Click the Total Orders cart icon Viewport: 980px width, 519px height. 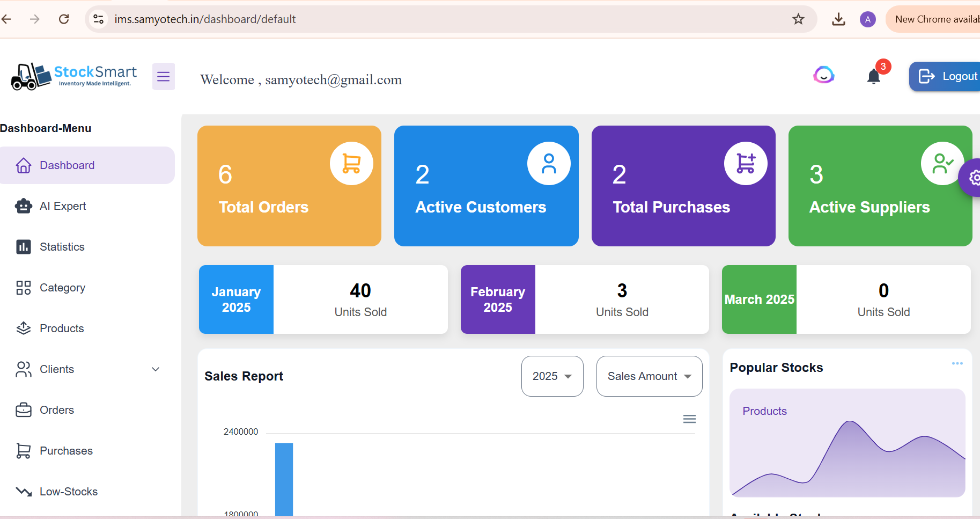click(x=351, y=164)
